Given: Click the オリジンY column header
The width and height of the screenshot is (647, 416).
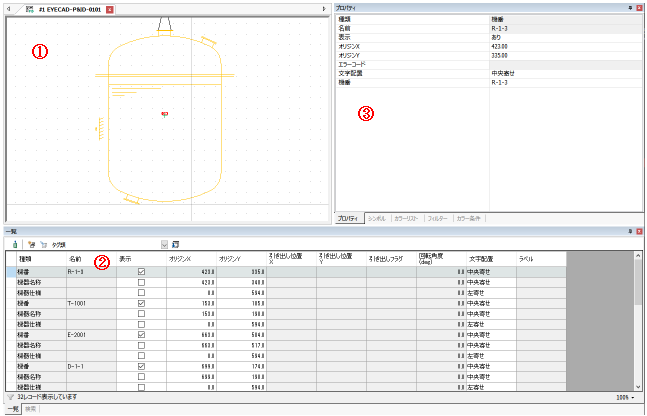Looking at the screenshot, I should coord(241,259).
